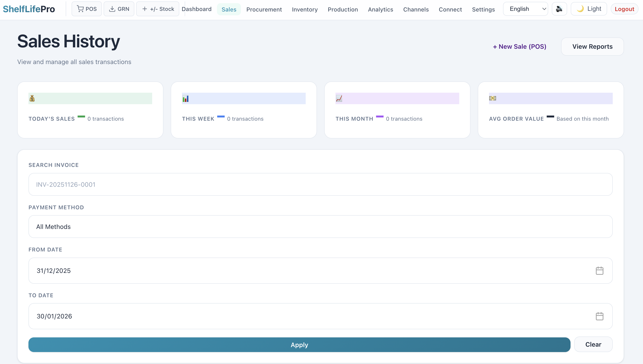Open the View Reports button
This screenshot has height=364, width=643.
[x=592, y=46]
